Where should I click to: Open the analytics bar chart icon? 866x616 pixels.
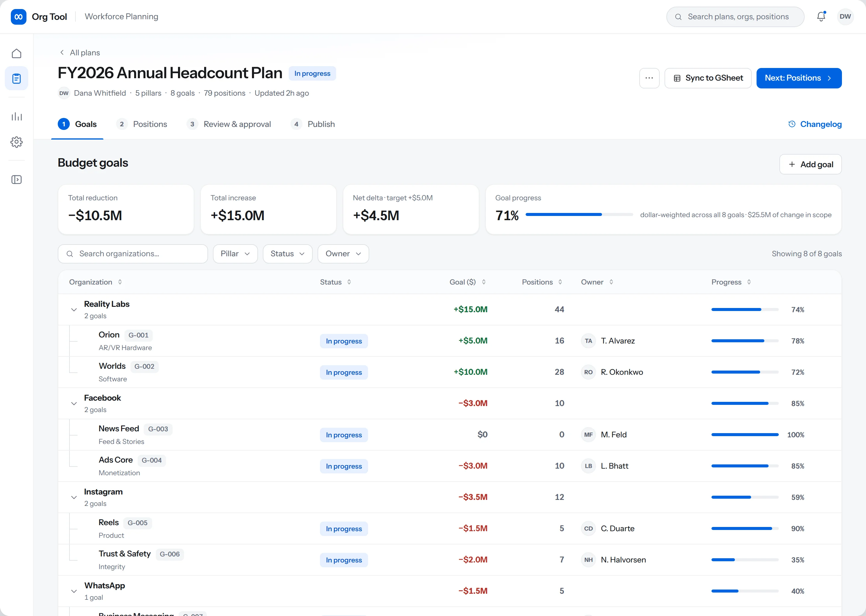16,116
